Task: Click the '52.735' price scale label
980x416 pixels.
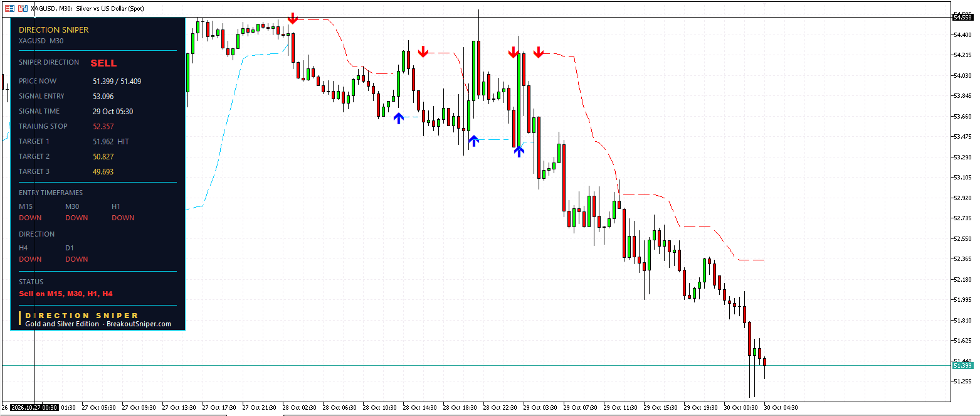Action: pyautogui.click(x=963, y=218)
